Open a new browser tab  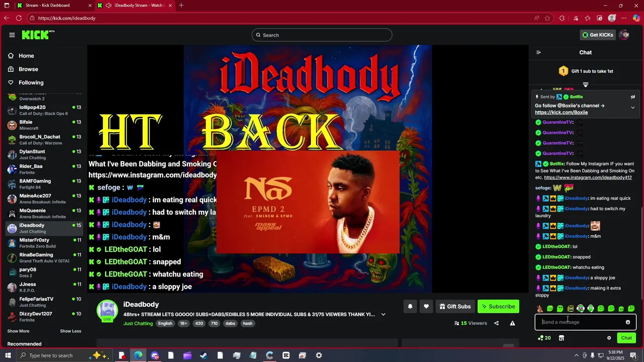pos(181,6)
